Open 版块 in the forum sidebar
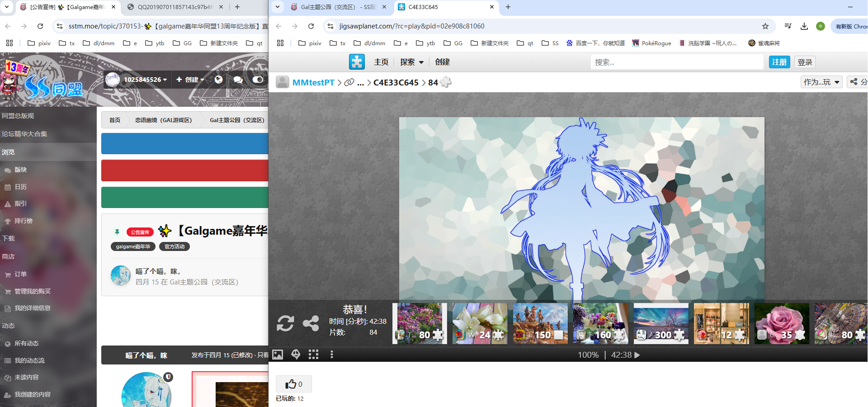 click(20, 170)
